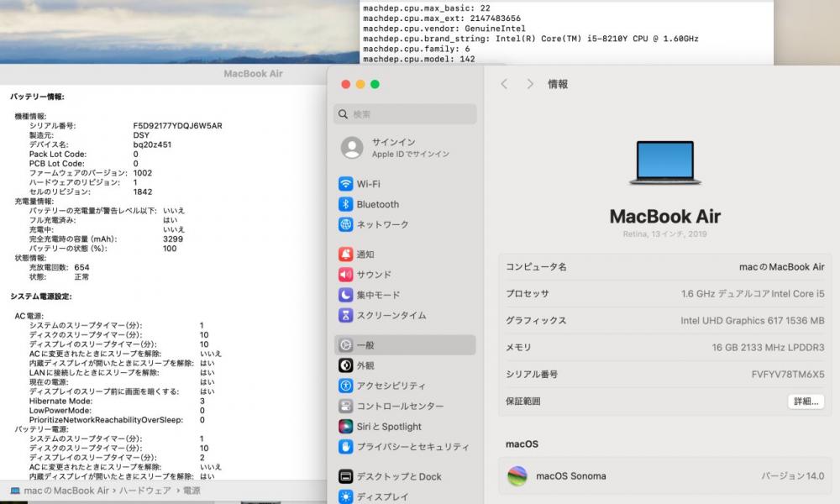Click magnifier icon in search field
The width and height of the screenshot is (840, 504).
point(344,114)
